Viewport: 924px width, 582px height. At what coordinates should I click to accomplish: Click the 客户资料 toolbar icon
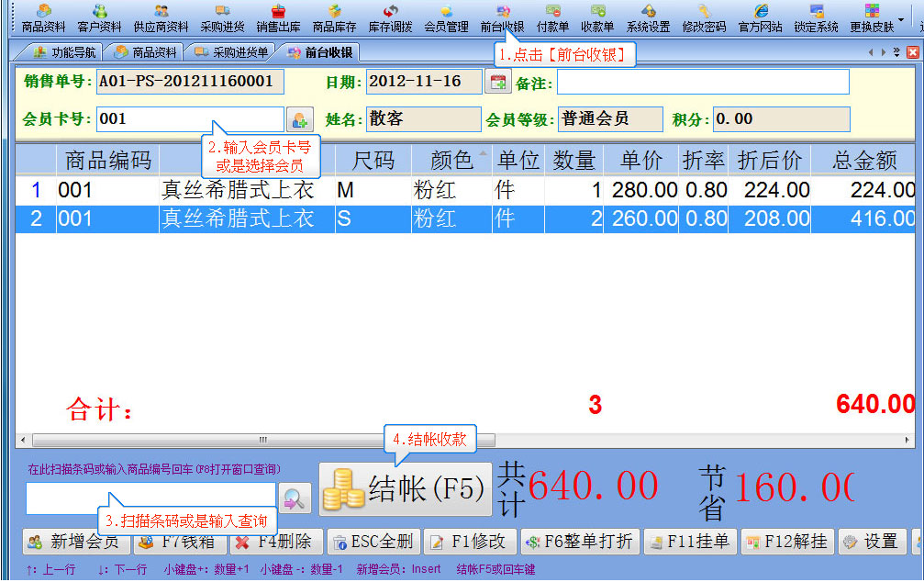(x=99, y=17)
